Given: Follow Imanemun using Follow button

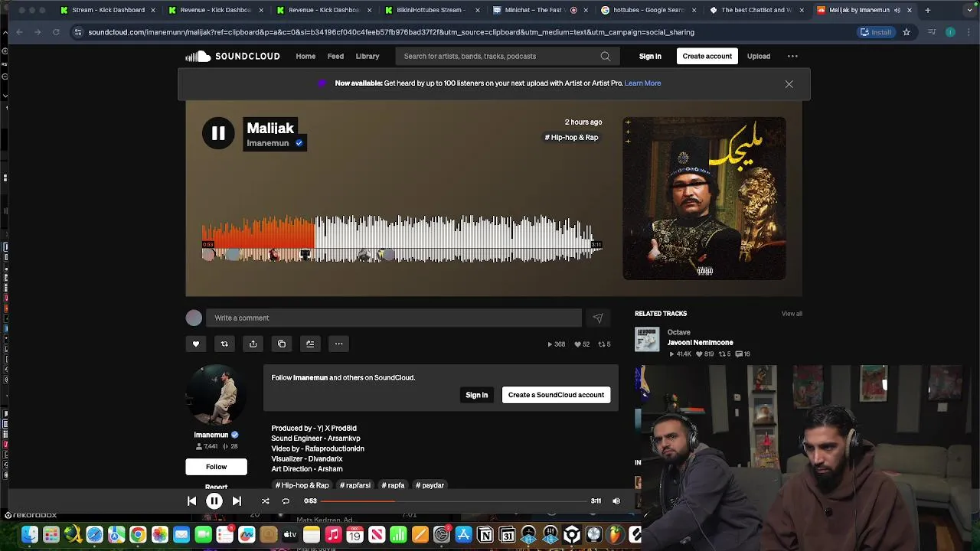Looking at the screenshot, I should pos(216,467).
